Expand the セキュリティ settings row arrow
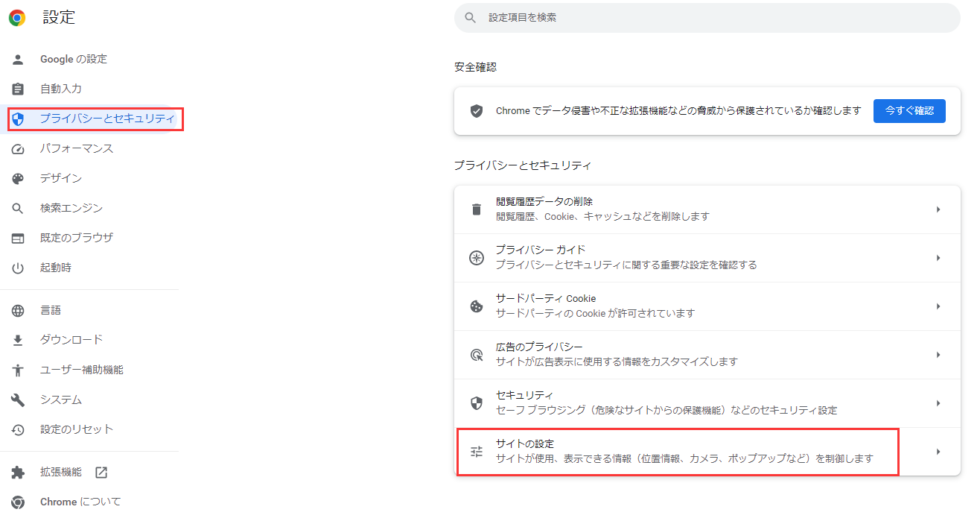Screen dimensions: 980x524 [x=938, y=403]
